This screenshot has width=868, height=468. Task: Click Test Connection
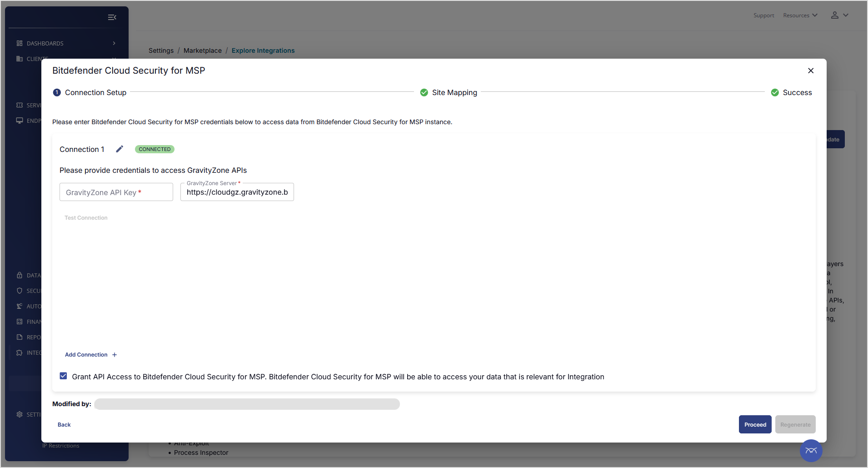pyautogui.click(x=86, y=218)
